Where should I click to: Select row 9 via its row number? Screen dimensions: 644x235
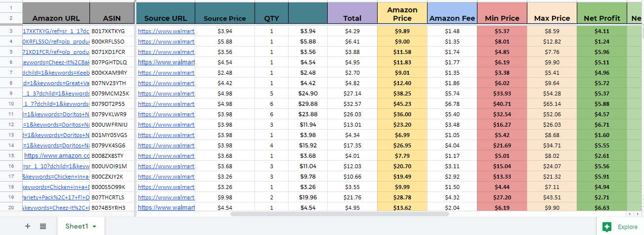11,94
